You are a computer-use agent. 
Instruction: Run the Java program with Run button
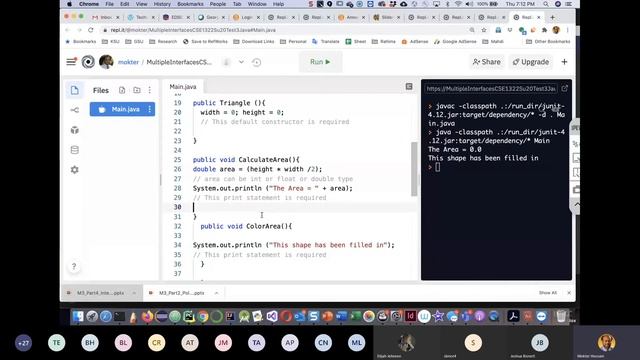[x=320, y=62]
